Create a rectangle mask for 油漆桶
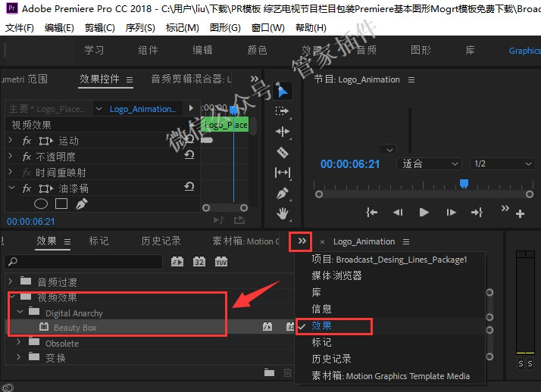The width and height of the screenshot is (541, 392). coord(61,204)
